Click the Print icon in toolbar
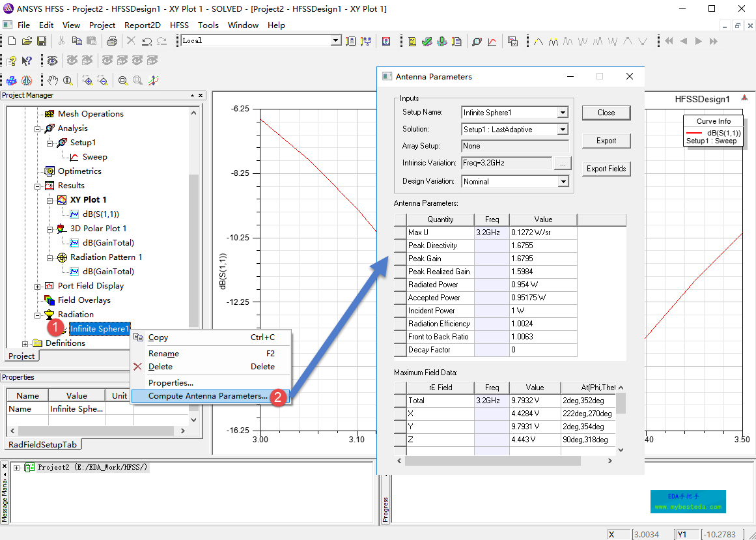756x540 pixels. [111, 41]
